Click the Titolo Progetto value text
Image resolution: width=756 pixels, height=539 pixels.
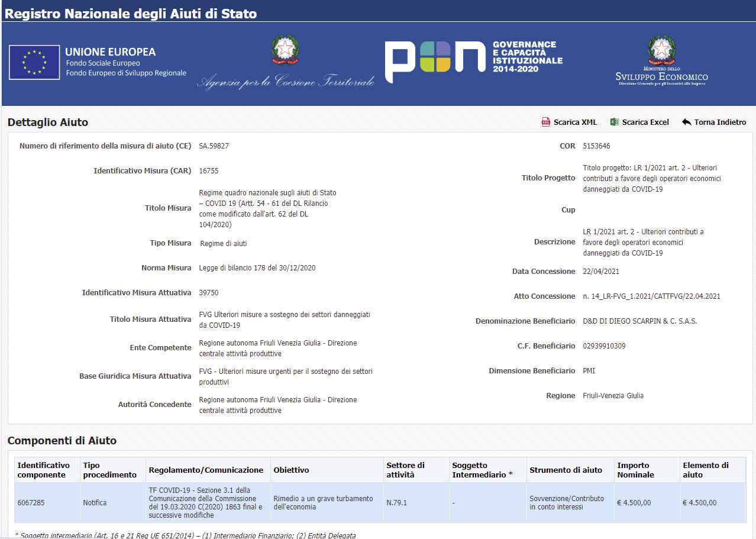point(652,179)
